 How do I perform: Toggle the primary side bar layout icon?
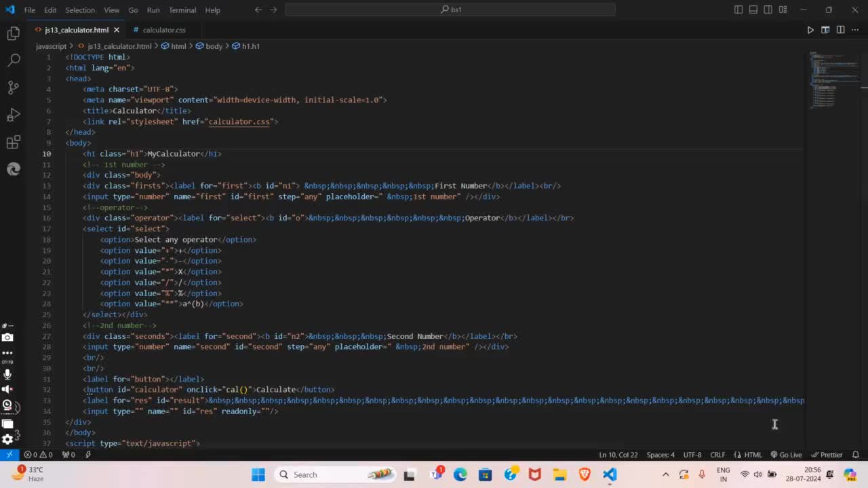coord(738,9)
